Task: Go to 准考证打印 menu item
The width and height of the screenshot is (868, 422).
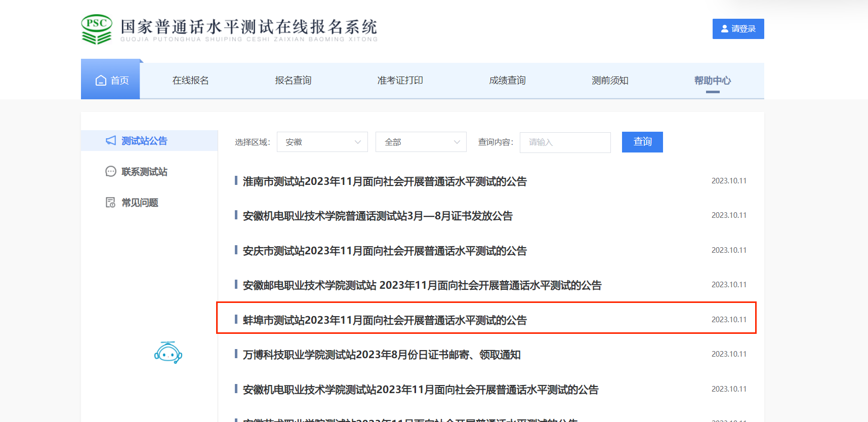Action: tap(400, 81)
